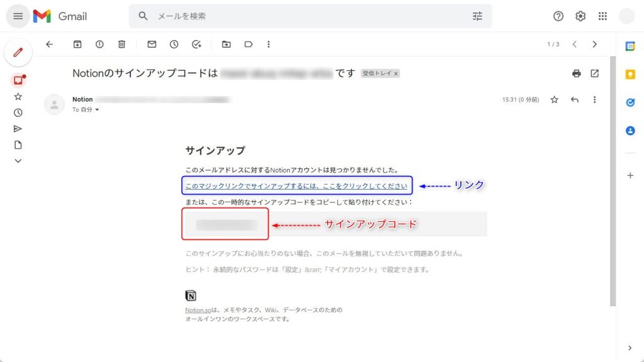Open toolbar more options menu
The image size is (644, 362).
268,44
